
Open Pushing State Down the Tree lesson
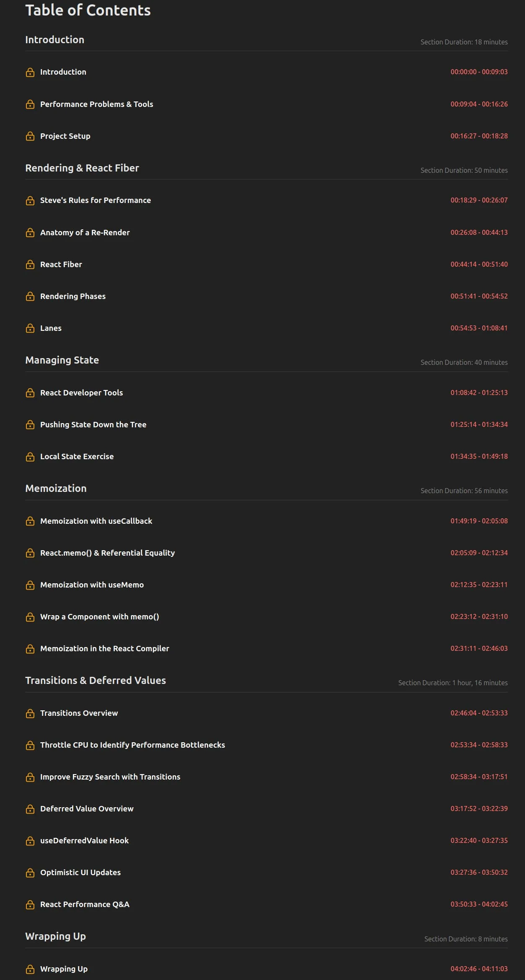[x=93, y=424]
